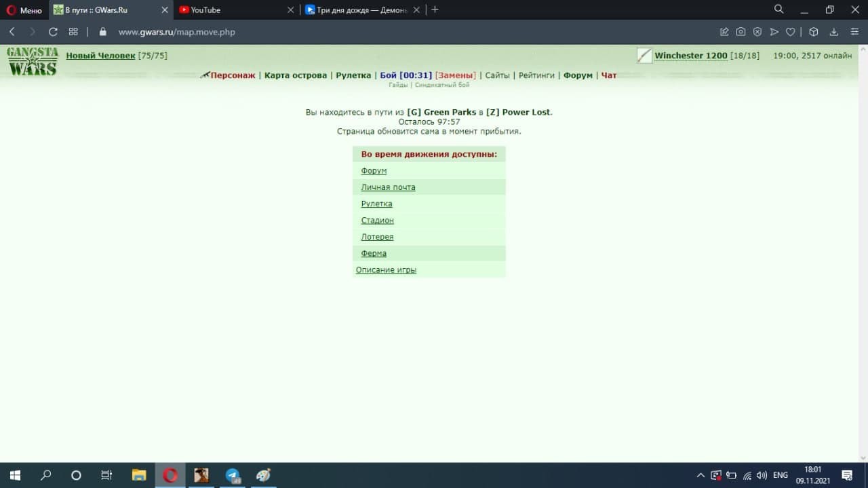Take a snapshot with camera icon
The height and width of the screenshot is (488, 868).
741,32
